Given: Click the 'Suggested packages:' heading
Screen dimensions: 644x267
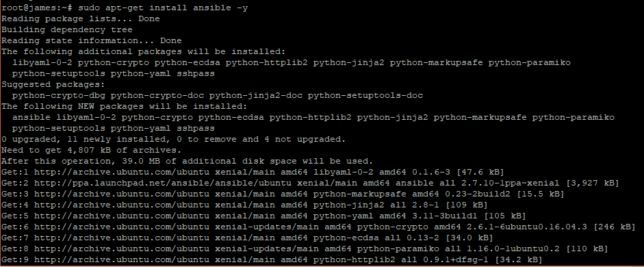Looking at the screenshot, I should pyautogui.click(x=53, y=85).
